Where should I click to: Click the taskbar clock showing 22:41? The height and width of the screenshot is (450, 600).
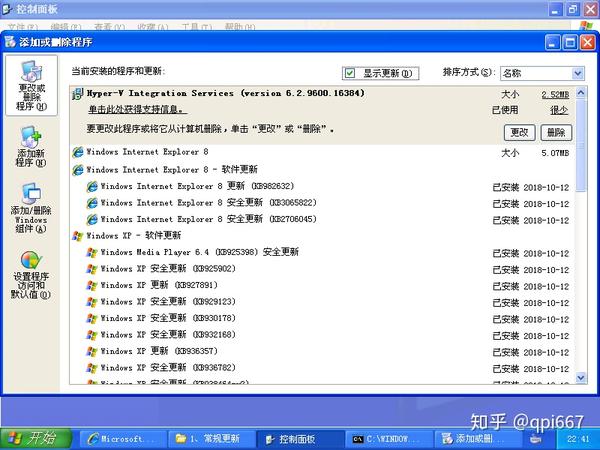click(x=578, y=439)
